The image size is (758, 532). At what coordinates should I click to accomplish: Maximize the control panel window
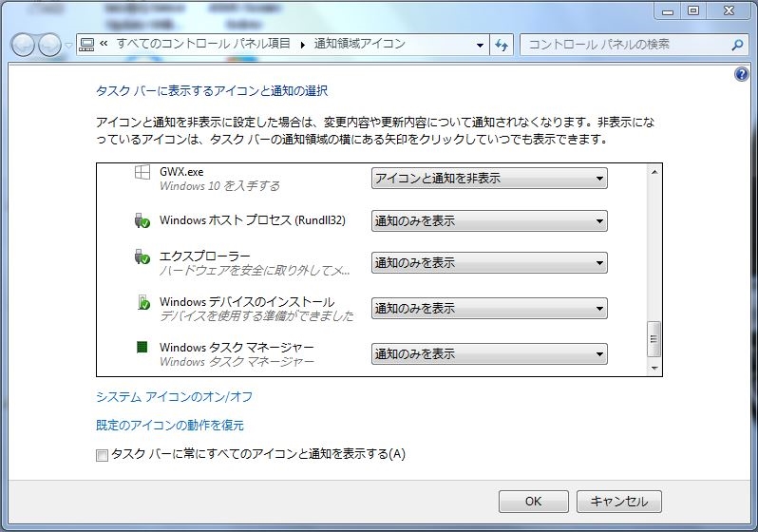coord(693,10)
